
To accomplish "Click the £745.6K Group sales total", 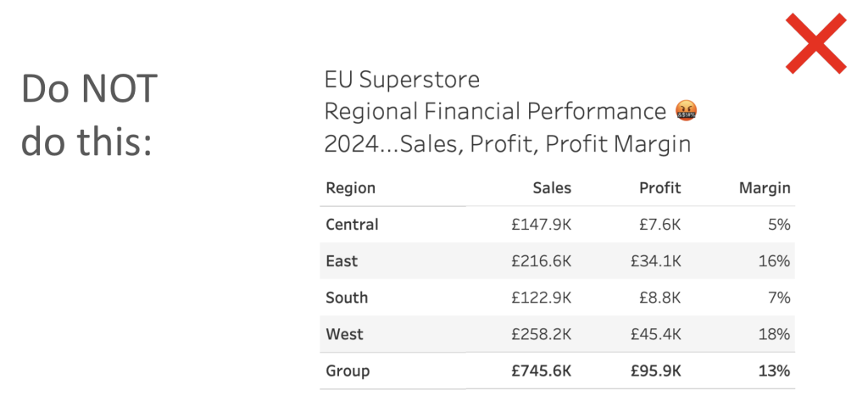I will pyautogui.click(x=541, y=371).
